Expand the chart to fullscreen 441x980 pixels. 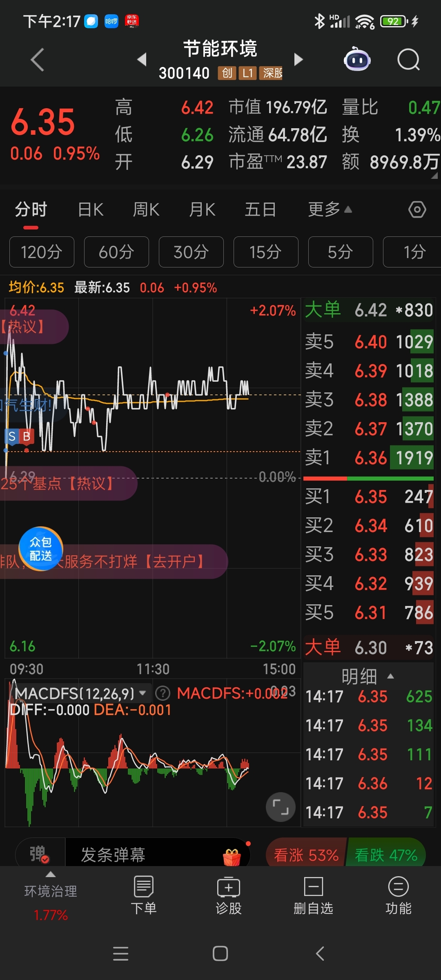click(281, 807)
